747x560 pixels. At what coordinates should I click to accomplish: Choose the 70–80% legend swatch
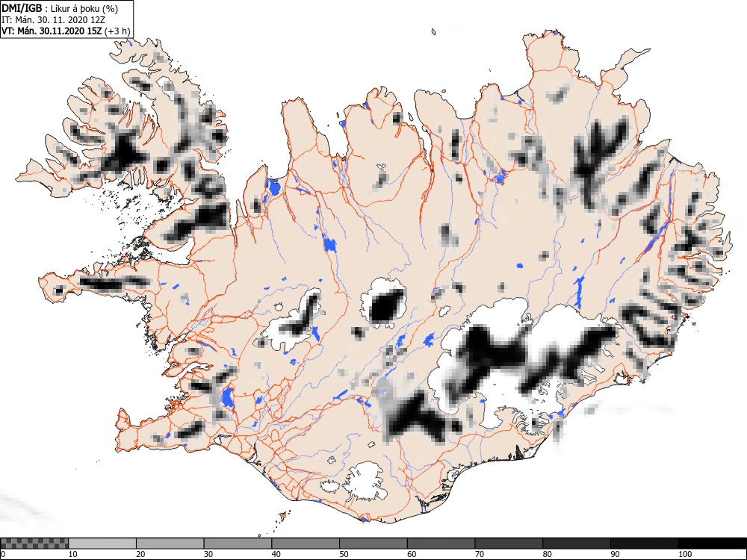point(509,544)
